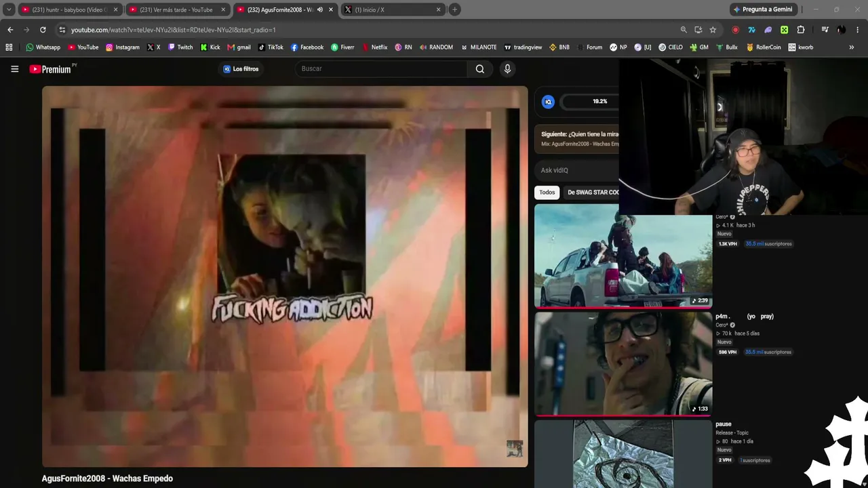The height and width of the screenshot is (488, 868).
Task: Switch to huntr - babyboo tab
Action: pyautogui.click(x=69, y=9)
